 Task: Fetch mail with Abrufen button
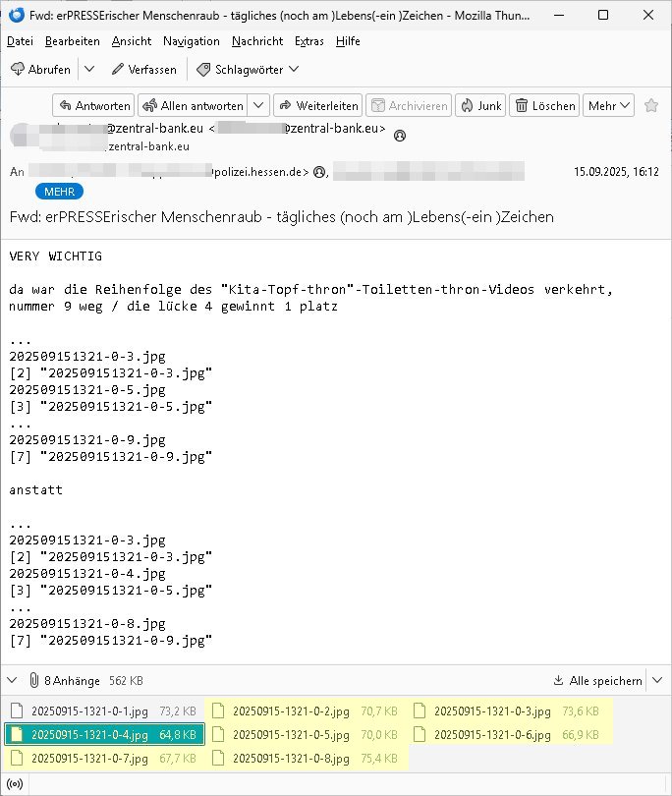40,69
